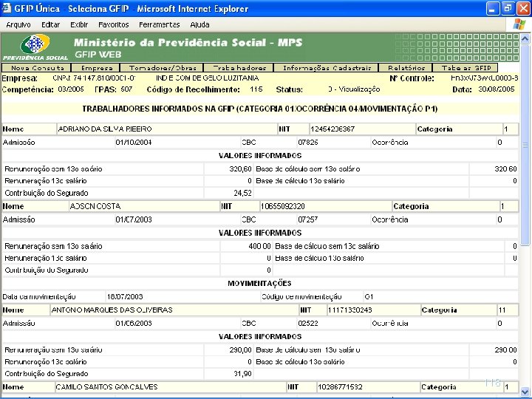Switch to the Empresa tab
The height and width of the screenshot is (399, 532).
click(x=96, y=68)
